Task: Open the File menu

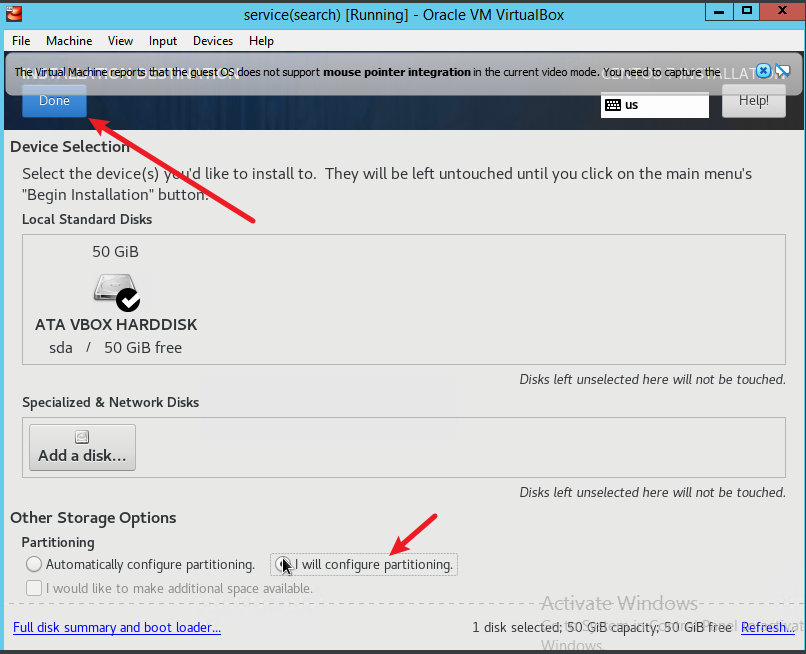Action: tap(21, 41)
